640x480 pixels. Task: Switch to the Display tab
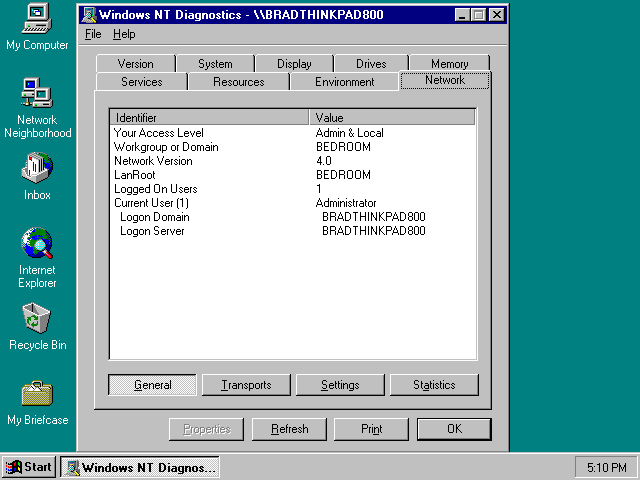click(x=294, y=64)
